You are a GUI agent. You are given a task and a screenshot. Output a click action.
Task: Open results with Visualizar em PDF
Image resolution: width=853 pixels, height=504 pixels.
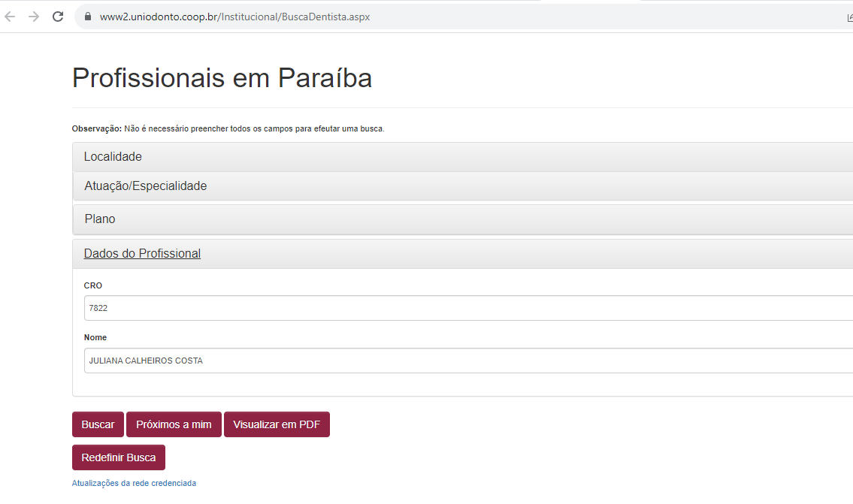click(277, 424)
